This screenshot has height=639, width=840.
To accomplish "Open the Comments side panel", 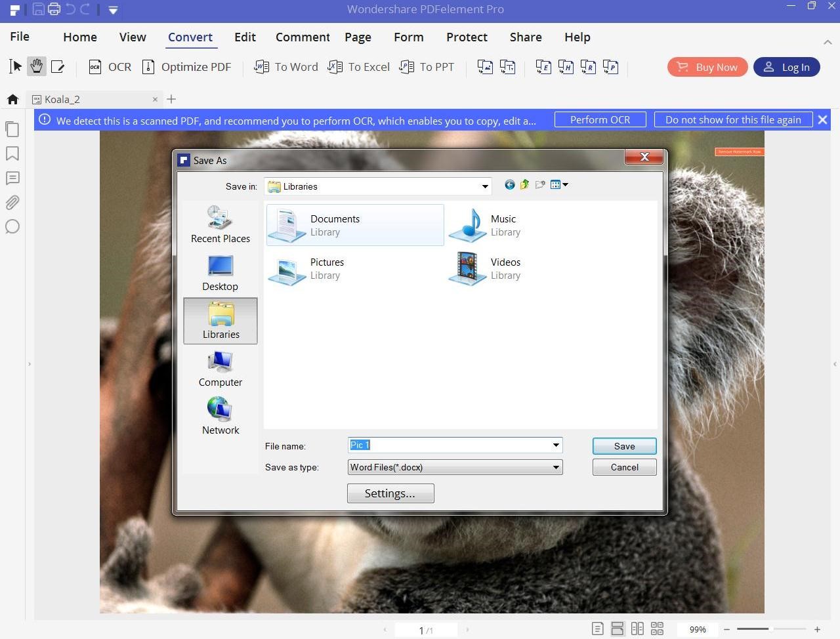I will point(12,178).
